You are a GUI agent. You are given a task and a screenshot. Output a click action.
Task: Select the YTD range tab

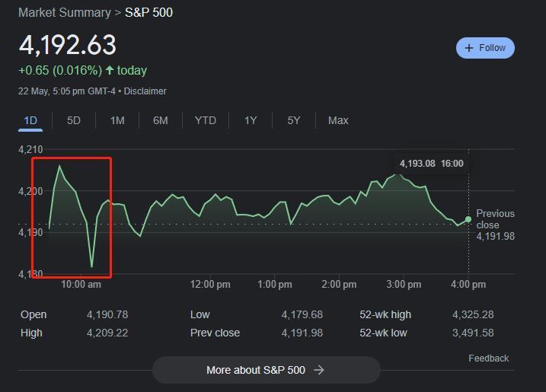click(205, 120)
